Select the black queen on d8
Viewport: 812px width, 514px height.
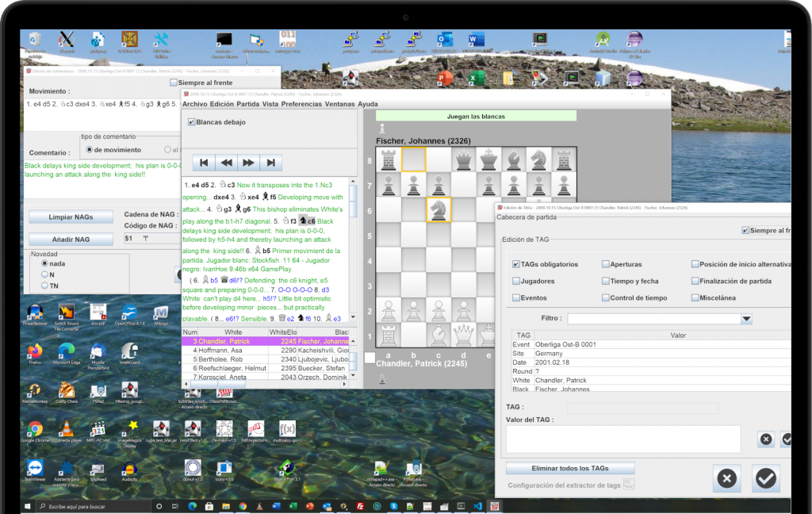463,159
